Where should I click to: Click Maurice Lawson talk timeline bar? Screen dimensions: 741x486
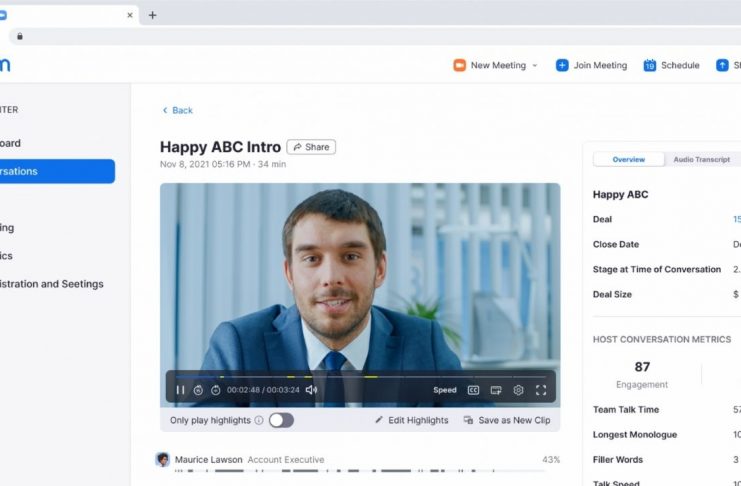coord(360,471)
